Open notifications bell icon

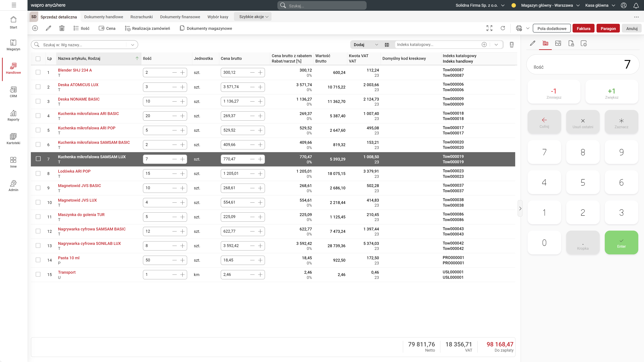click(x=636, y=5)
